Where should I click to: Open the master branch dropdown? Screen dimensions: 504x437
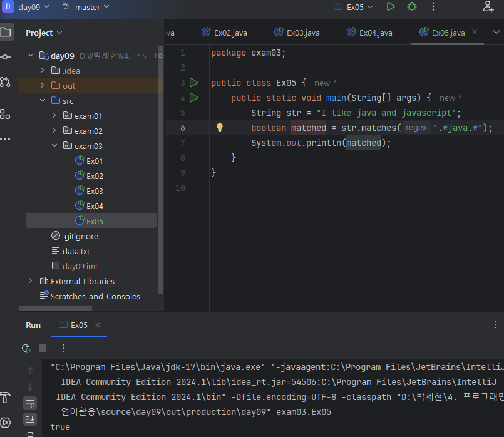(86, 7)
